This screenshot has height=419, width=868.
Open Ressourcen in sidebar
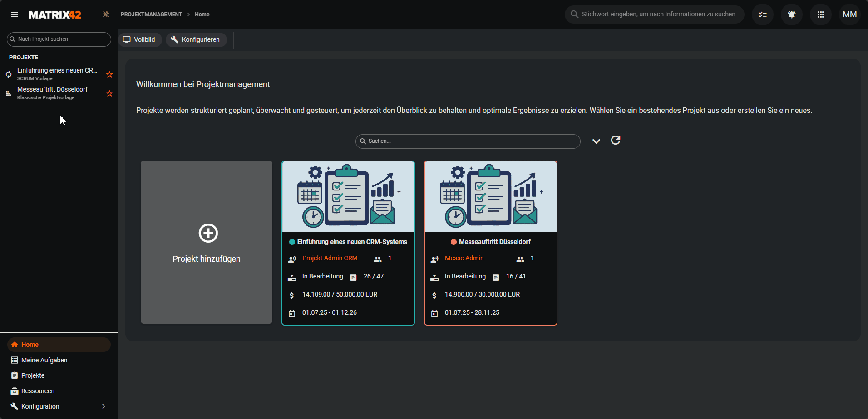click(x=38, y=391)
